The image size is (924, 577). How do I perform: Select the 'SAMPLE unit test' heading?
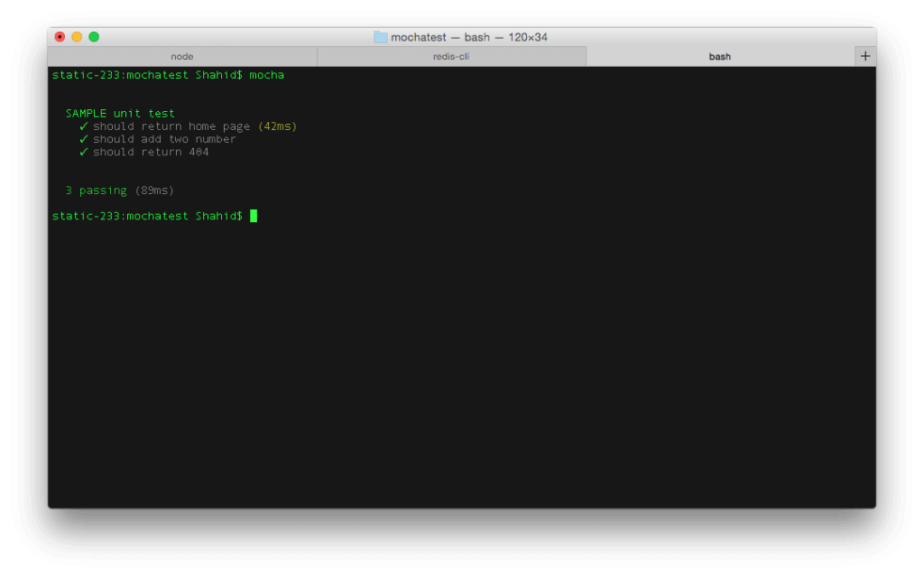[118, 113]
